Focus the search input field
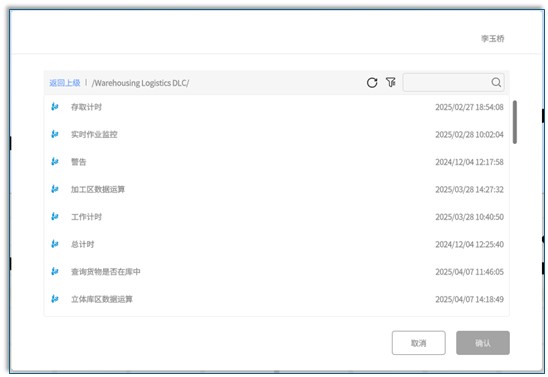This screenshot has width=548, height=377. click(453, 82)
